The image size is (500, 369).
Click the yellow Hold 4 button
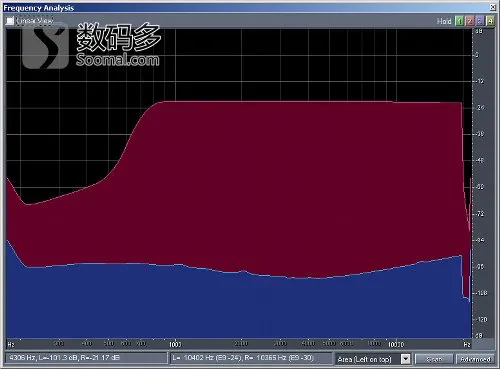pyautogui.click(x=490, y=21)
